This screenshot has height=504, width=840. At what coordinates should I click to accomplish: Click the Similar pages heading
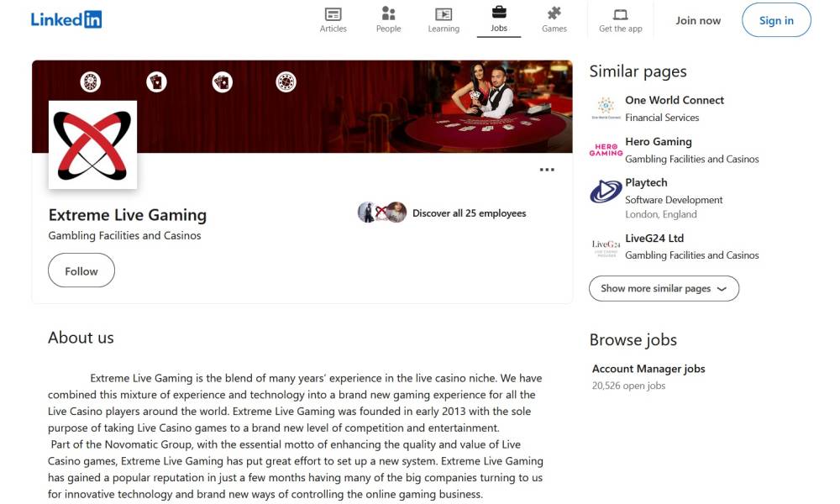coord(638,71)
